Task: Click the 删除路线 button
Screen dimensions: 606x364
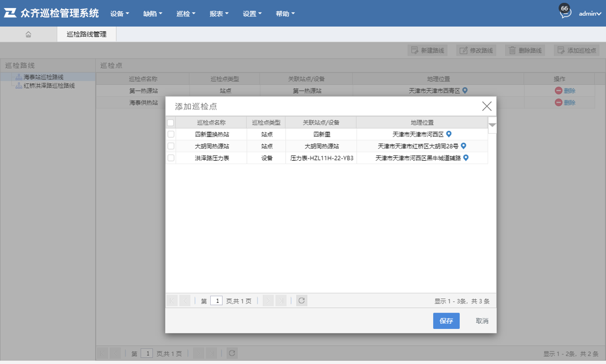Action: 525,50
